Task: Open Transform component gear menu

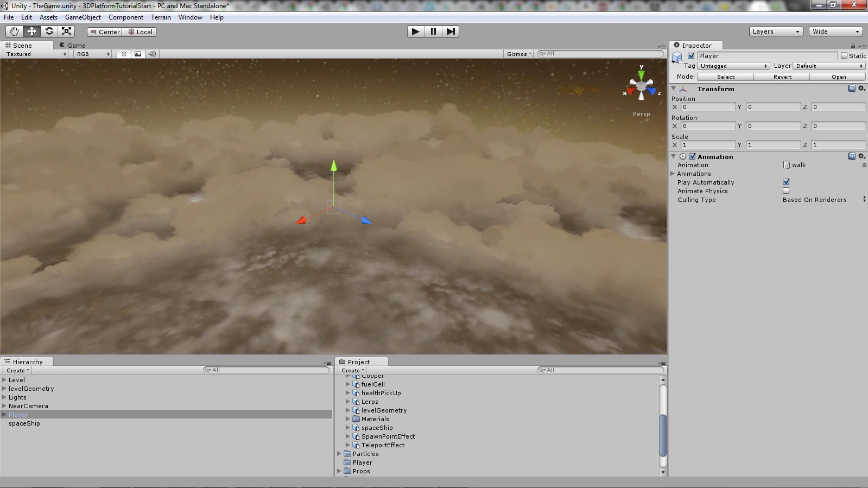Action: pos(861,88)
